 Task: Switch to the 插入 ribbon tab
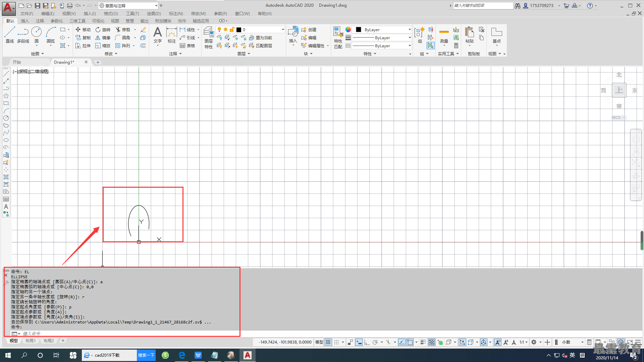click(x=25, y=21)
